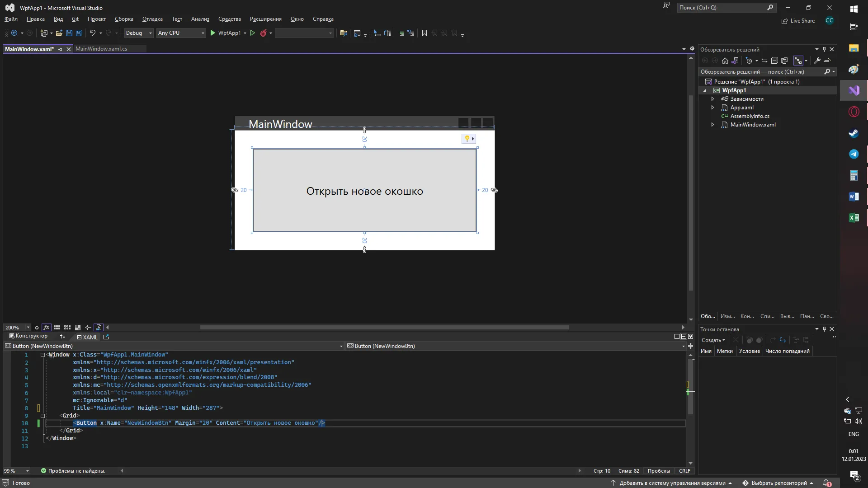Click the swap panes arrows icon
Screen dimensions: 868x488
point(62,337)
